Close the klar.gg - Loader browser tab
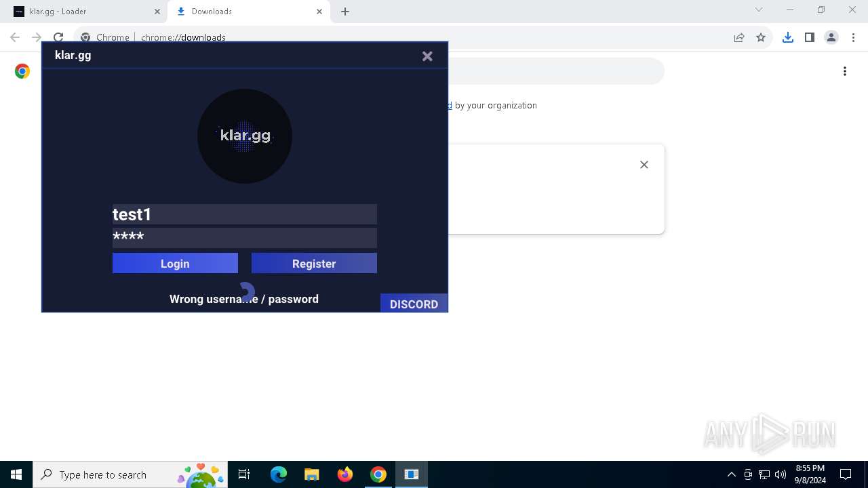 [157, 12]
